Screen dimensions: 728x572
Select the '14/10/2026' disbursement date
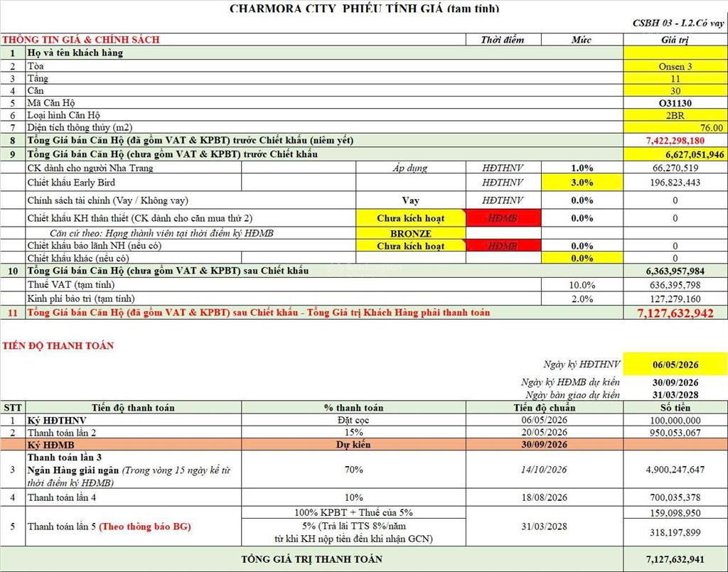tap(544, 470)
